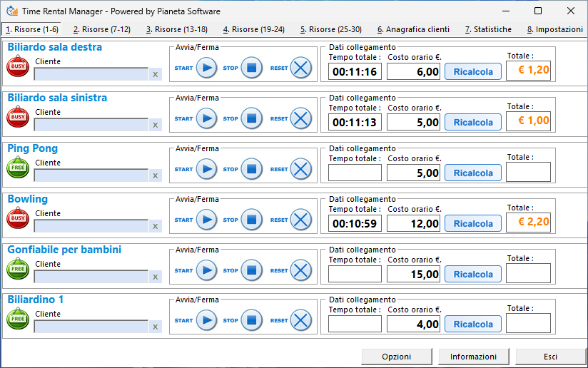
Task: Start the Bowling timer
Action: point(207,220)
